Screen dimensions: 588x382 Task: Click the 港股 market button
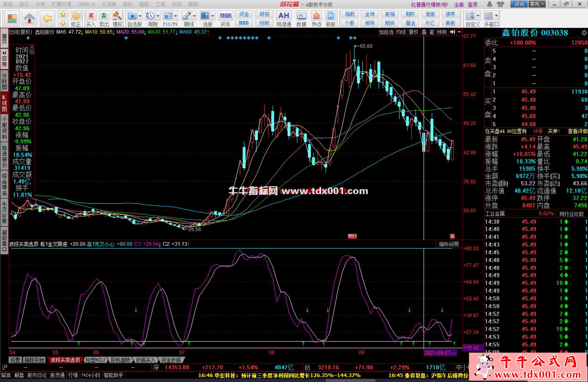[430, 14]
